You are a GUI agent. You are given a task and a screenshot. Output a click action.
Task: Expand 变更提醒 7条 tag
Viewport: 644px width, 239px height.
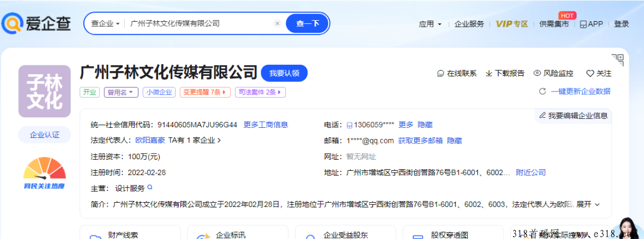(205, 92)
